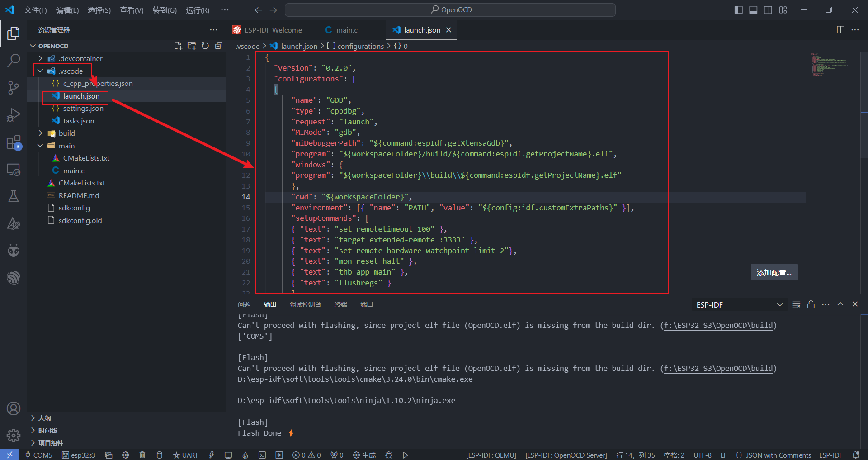Click the ESP-IDF monitor device icon
This screenshot has height=460, width=868.
228,455
